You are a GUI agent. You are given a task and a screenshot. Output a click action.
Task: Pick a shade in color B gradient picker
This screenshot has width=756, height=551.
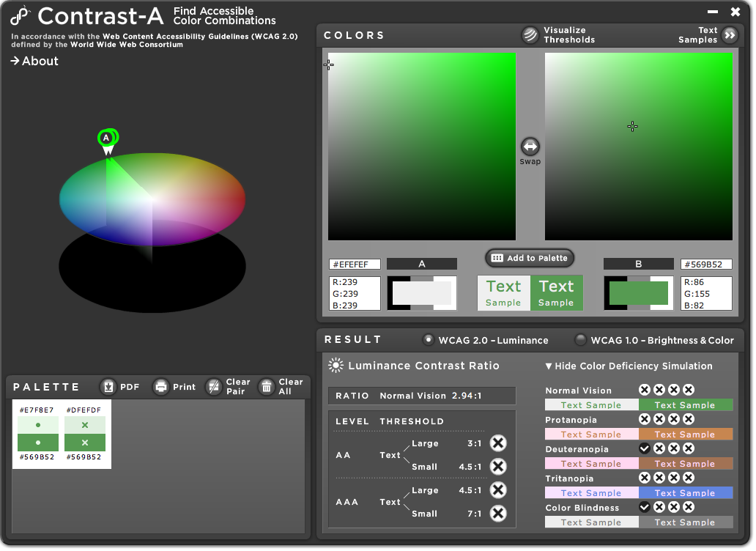coord(638,146)
